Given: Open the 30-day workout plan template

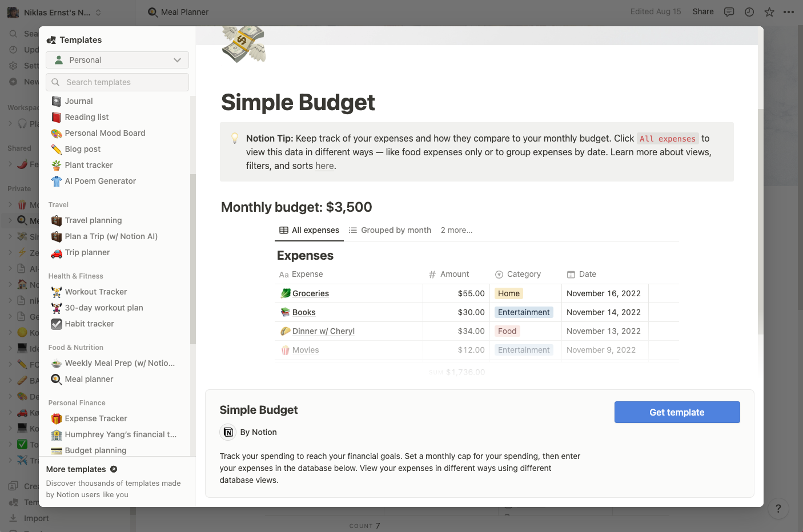Looking at the screenshot, I should [117, 308].
